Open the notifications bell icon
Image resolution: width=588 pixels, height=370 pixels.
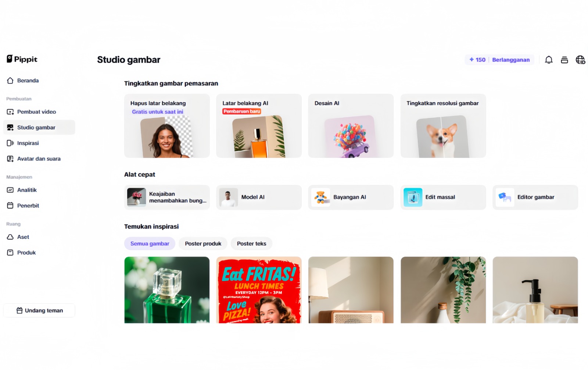tap(549, 60)
